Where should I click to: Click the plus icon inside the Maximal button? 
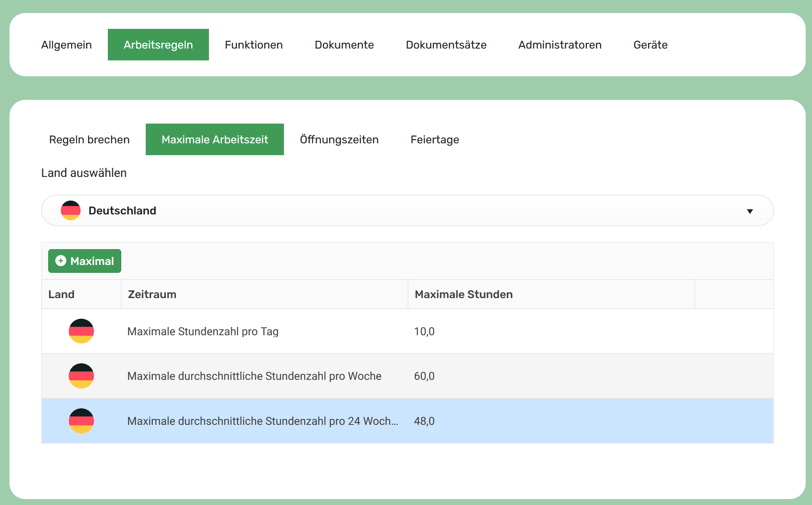click(x=61, y=261)
